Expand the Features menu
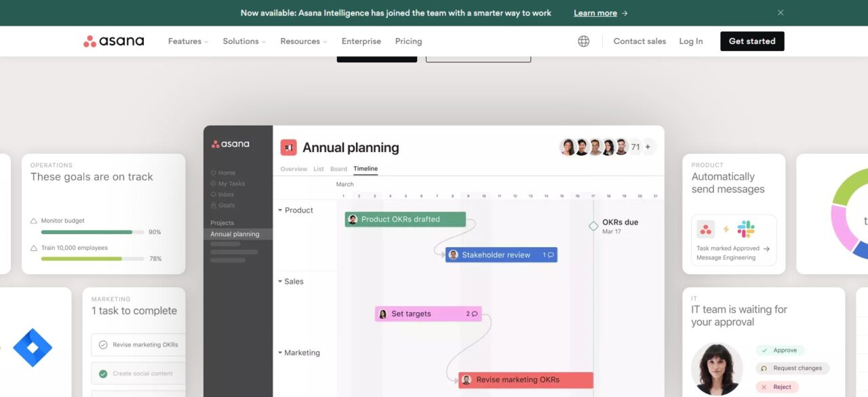 [189, 41]
